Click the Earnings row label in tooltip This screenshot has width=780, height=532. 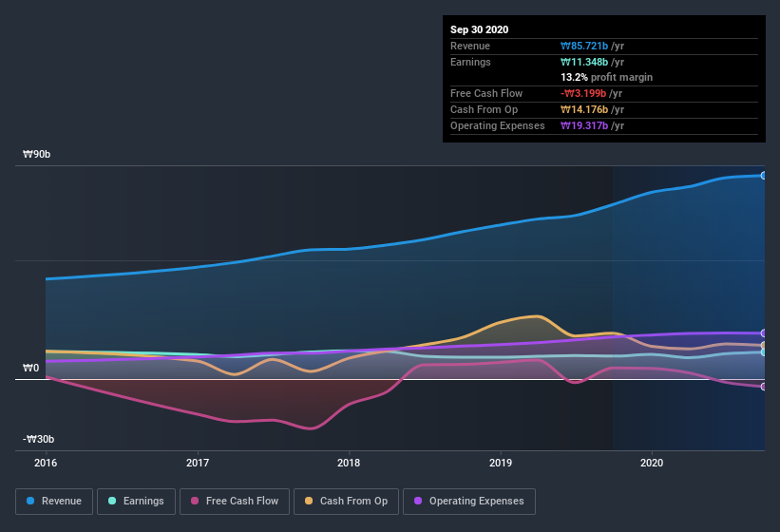[x=470, y=62]
